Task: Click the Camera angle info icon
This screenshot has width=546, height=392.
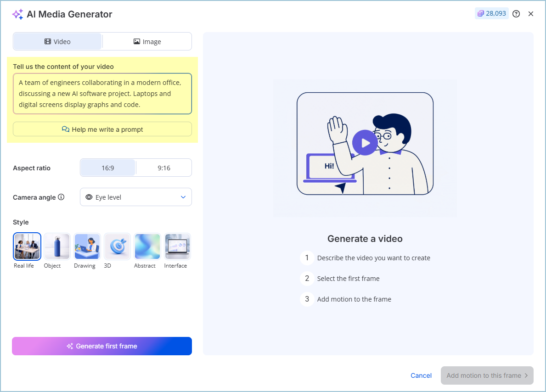Action: 61,197
